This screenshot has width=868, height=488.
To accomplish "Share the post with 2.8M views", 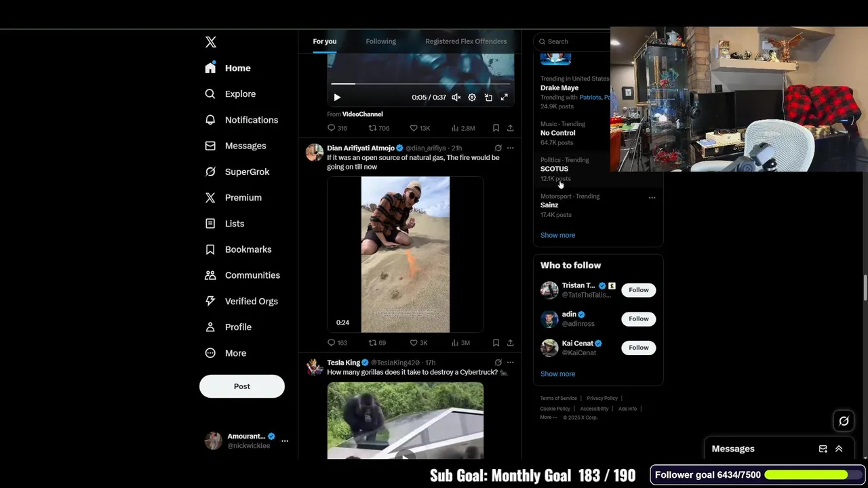I will point(510,128).
